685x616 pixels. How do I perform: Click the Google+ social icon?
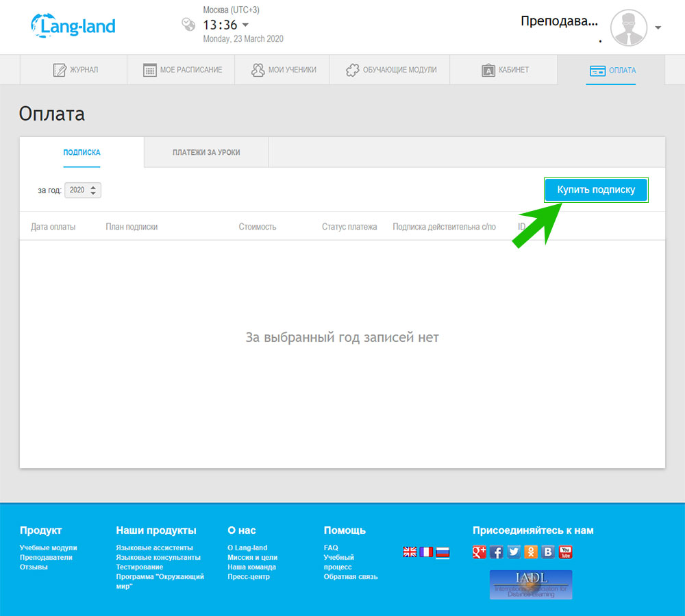click(x=480, y=552)
